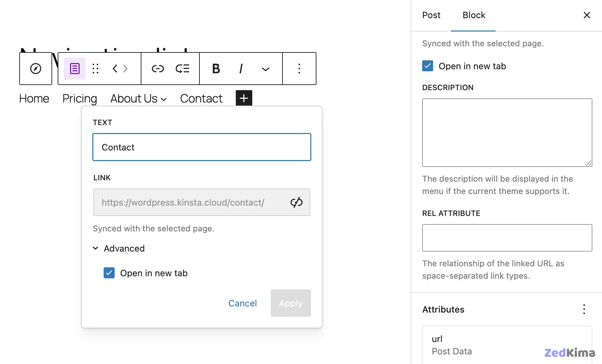The image size is (602, 364).
Task: Select the parent Navigation block icon
Action: (35, 69)
